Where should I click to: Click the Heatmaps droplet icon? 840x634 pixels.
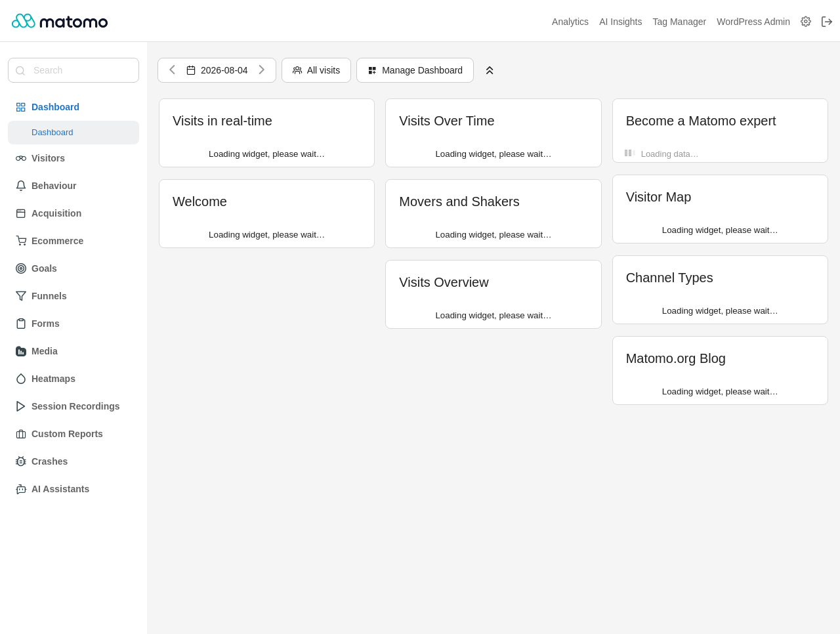(21, 379)
